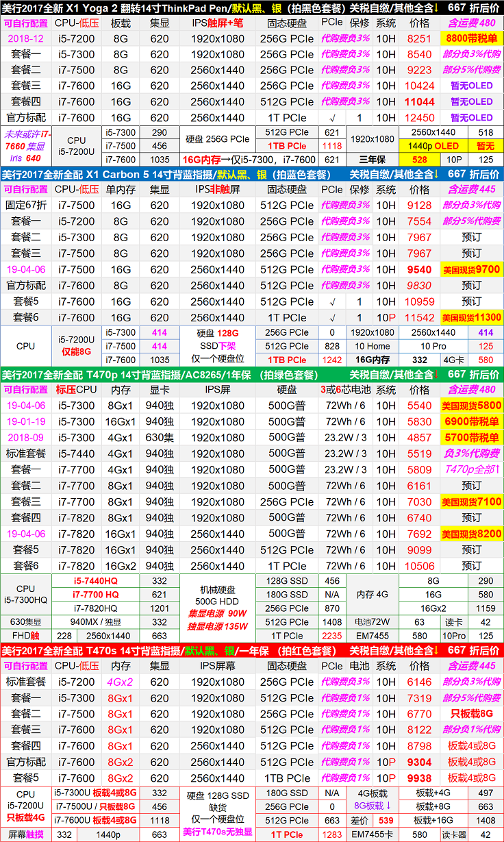Click the price cell "9128"
Image resolution: width=504 pixels, height=842 pixels.
419,205
